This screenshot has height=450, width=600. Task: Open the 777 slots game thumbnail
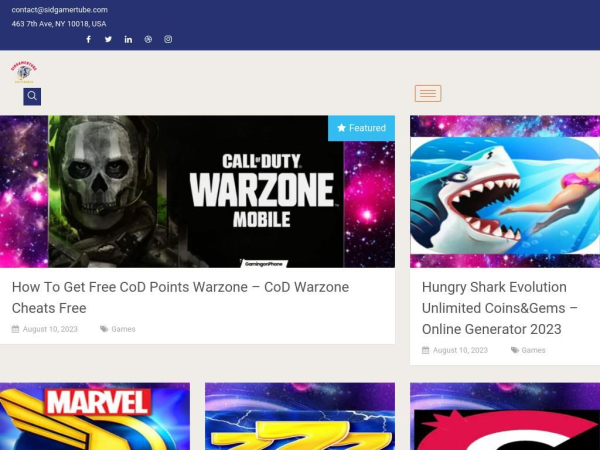(x=300, y=416)
